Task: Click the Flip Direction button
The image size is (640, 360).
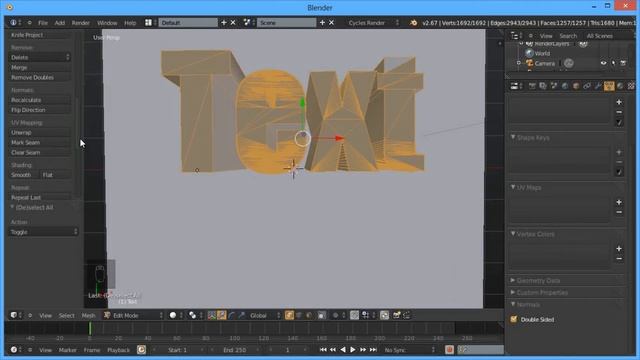Action: coord(40,110)
